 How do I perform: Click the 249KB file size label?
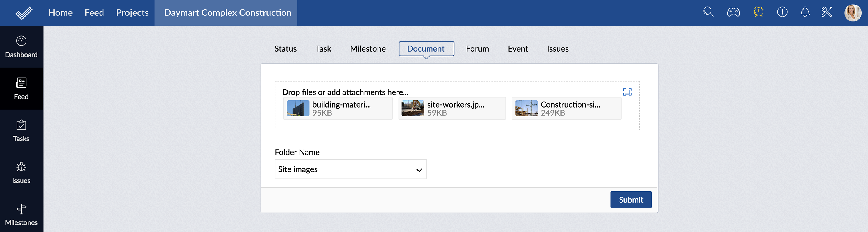tap(553, 113)
